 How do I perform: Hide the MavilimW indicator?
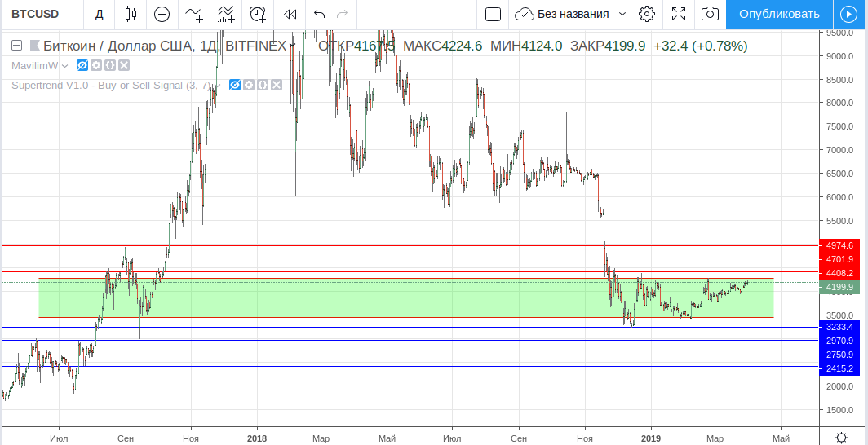point(82,65)
